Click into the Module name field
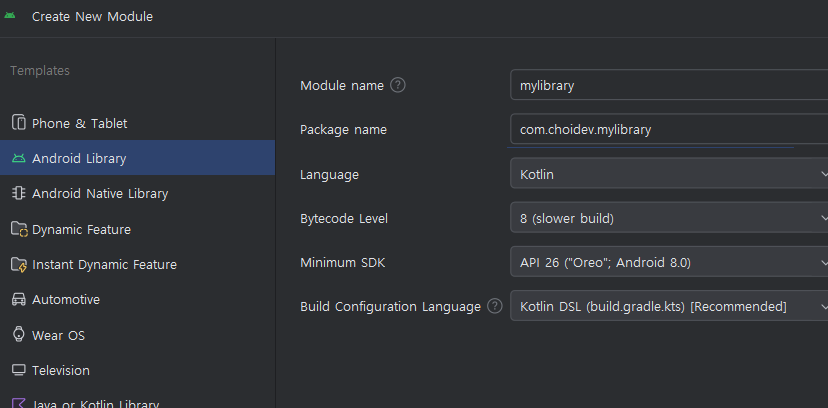The image size is (828, 408). pyautogui.click(x=668, y=85)
